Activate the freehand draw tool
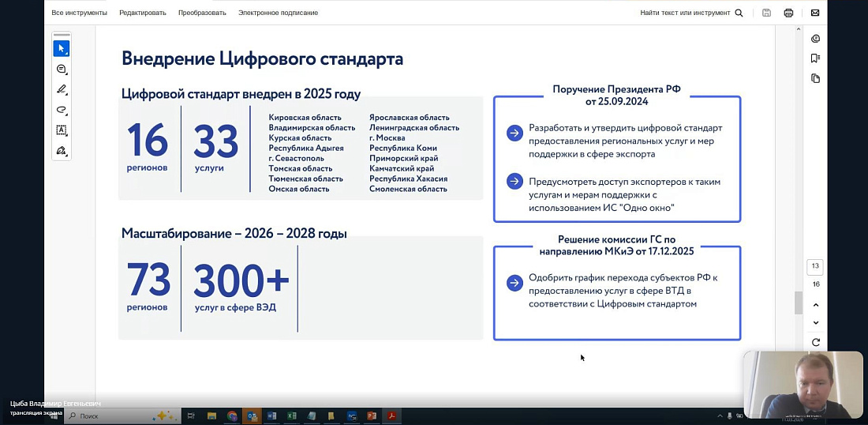 click(x=61, y=110)
